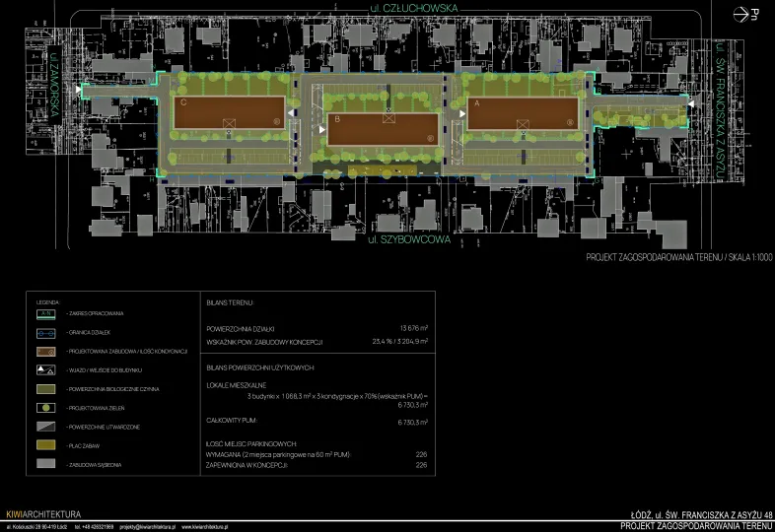Select the brown building C footprint
The height and width of the screenshot is (532, 775).
click(231, 112)
